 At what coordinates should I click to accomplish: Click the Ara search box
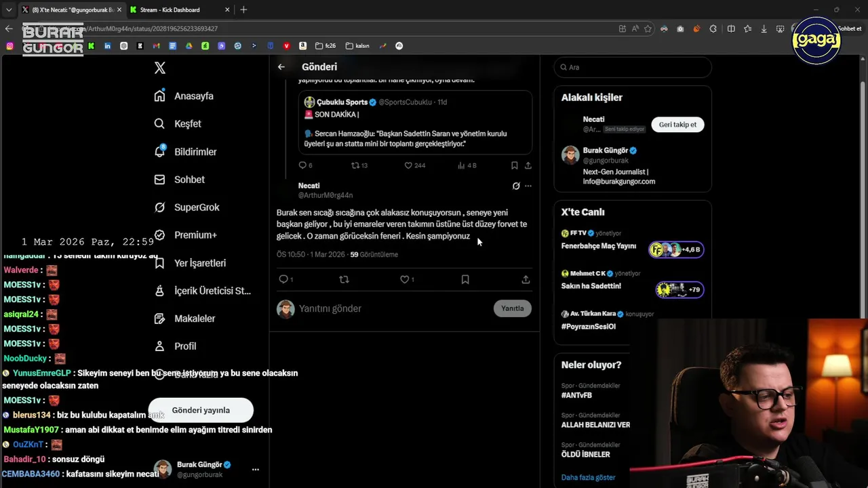point(633,67)
